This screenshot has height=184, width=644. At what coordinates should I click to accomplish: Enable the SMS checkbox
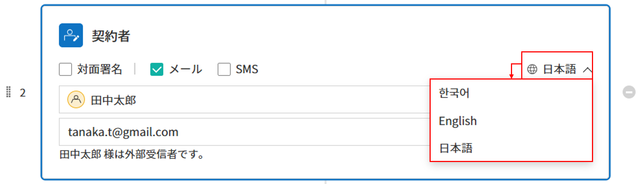coord(224,69)
